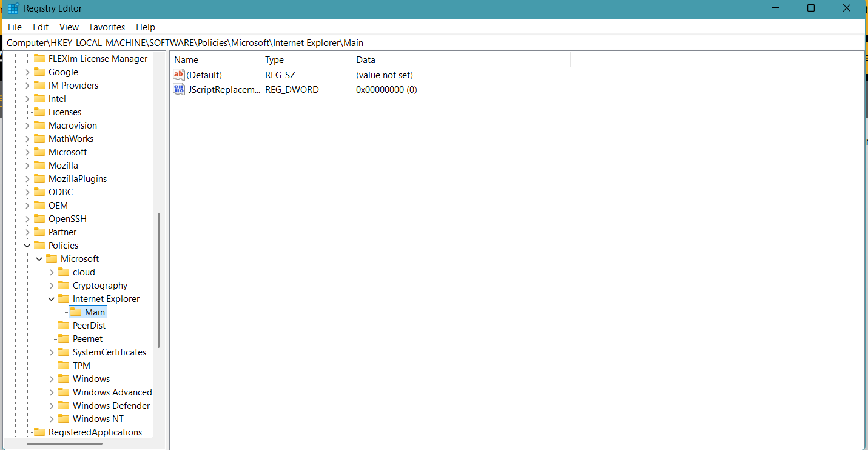Click the FLEXlm License Manager folder icon
The width and height of the screenshot is (868, 450).
point(39,59)
